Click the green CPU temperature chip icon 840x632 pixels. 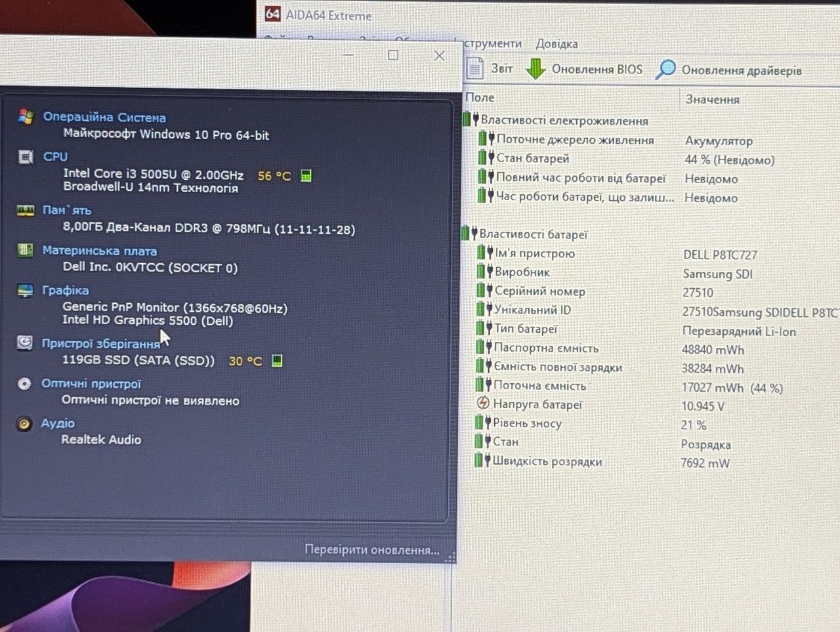(x=306, y=176)
